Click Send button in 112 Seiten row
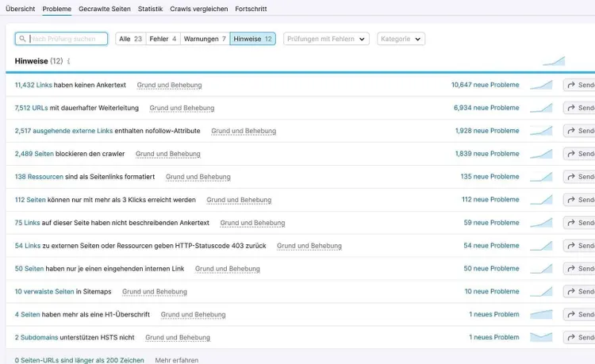The image size is (595, 364). click(x=579, y=199)
